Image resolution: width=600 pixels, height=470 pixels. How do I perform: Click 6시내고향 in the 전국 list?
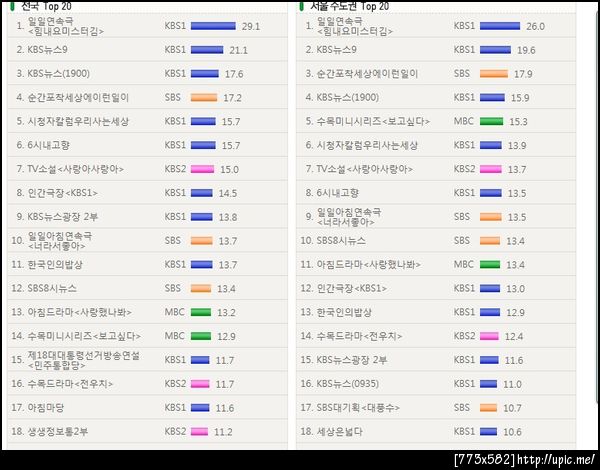49,145
